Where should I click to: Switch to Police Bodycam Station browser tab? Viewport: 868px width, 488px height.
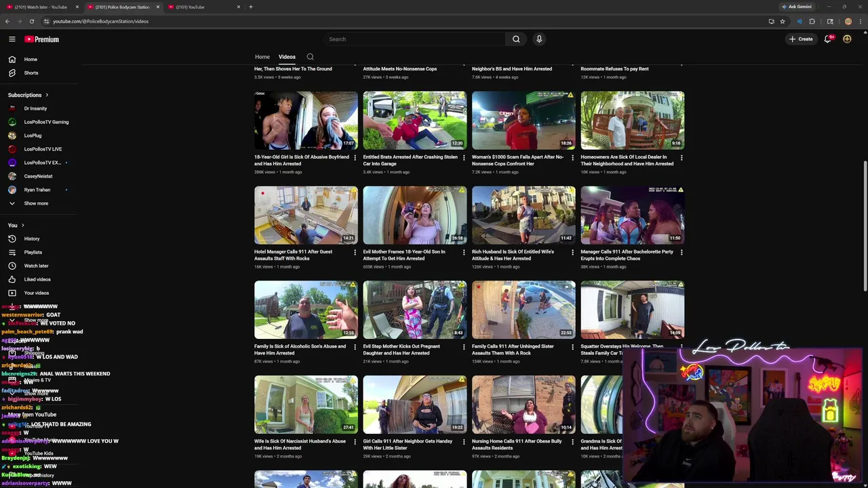coord(122,7)
